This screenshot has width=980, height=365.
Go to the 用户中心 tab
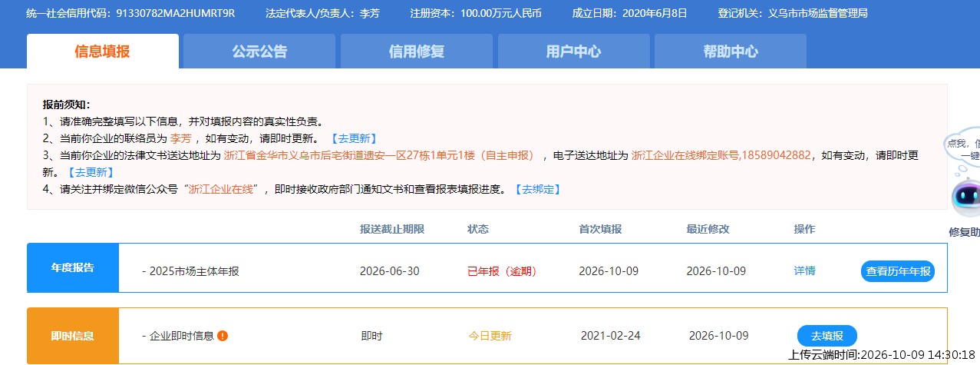click(573, 51)
